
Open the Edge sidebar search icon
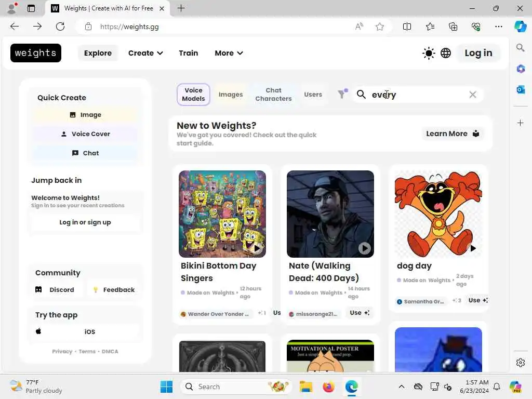tap(520, 48)
